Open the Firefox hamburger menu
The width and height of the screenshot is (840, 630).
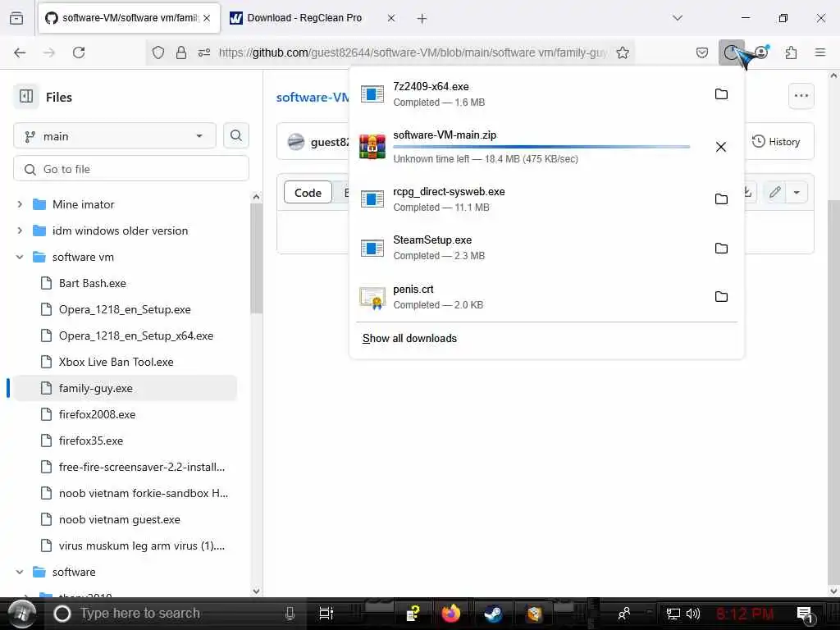(x=820, y=52)
